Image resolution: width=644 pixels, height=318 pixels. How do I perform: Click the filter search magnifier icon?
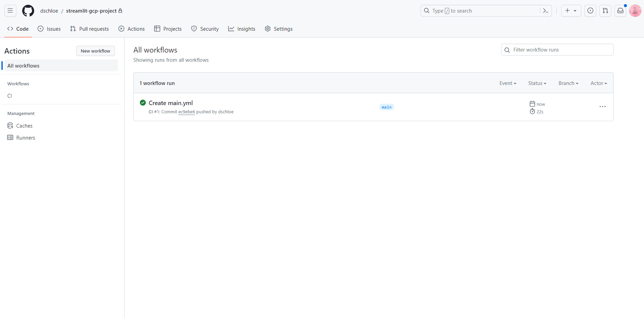(507, 50)
